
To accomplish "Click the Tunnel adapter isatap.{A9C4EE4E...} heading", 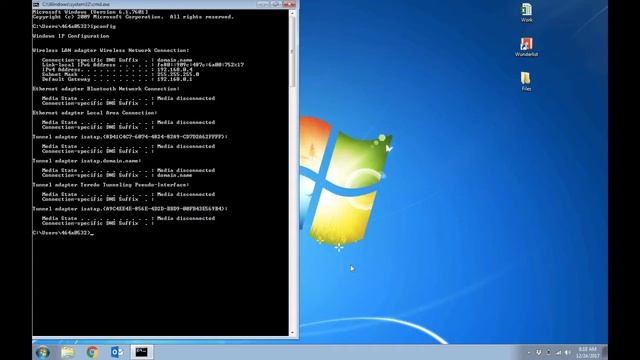I will coord(130,209).
